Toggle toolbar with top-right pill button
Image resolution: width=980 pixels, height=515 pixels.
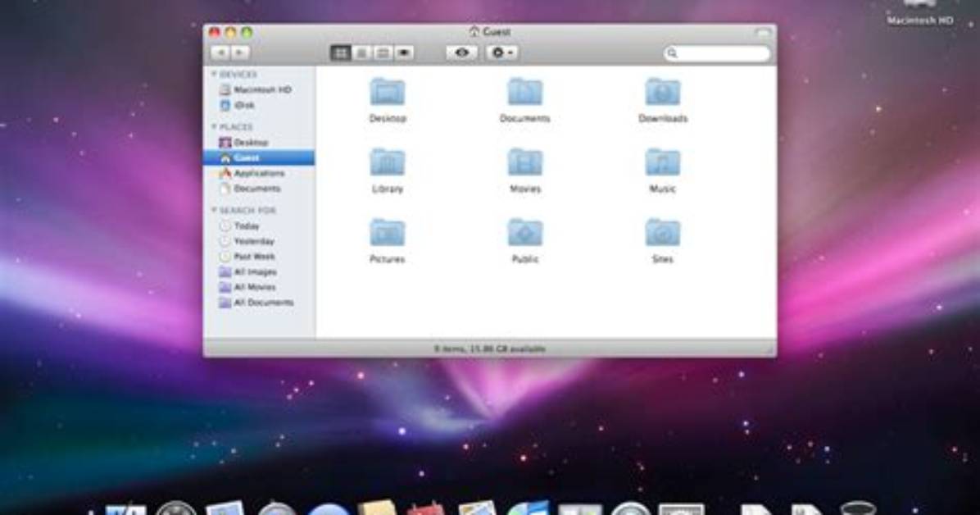(x=763, y=31)
